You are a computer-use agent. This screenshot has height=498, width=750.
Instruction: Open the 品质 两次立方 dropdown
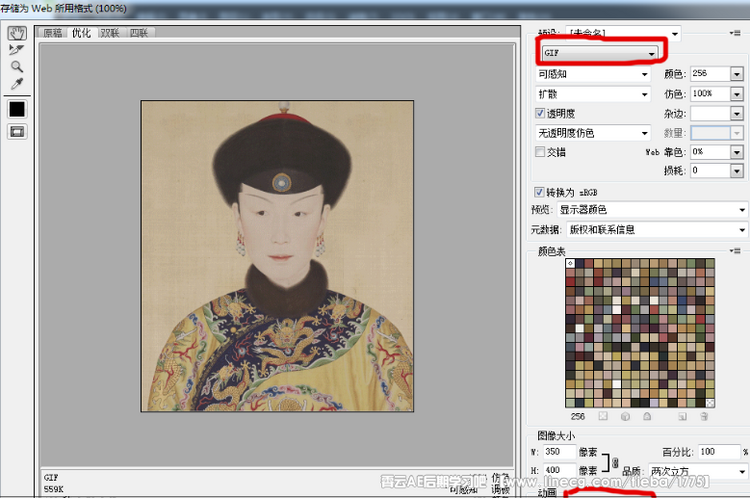697,471
